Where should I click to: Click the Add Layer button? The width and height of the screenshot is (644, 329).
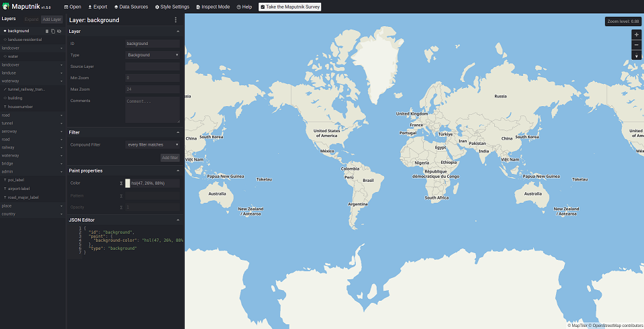52,19
